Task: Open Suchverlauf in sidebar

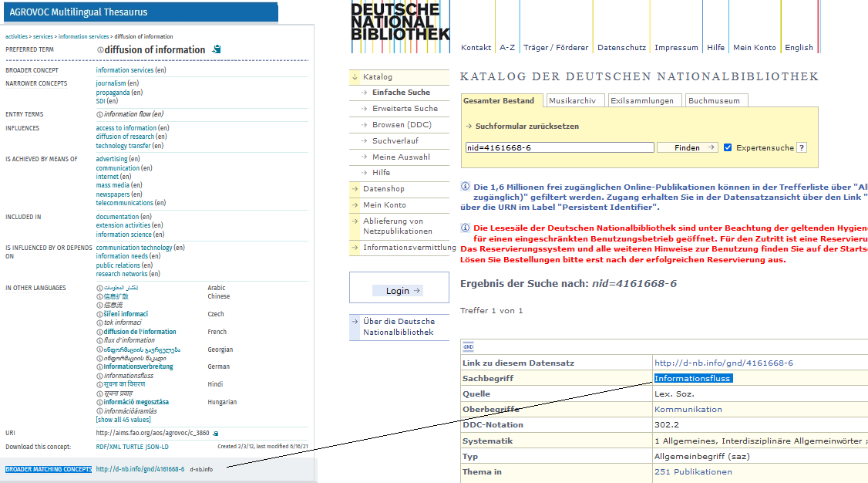Action: pyautogui.click(x=395, y=140)
